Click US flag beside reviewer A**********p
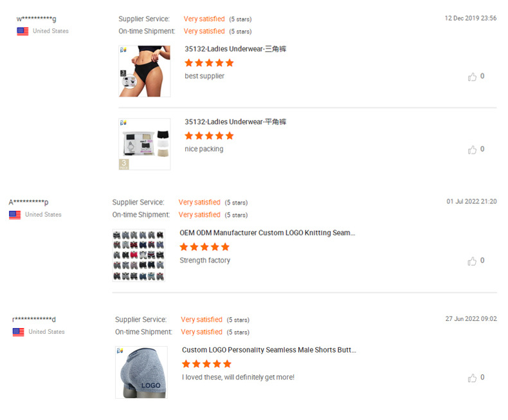This screenshot has width=508, height=420. coord(15,215)
